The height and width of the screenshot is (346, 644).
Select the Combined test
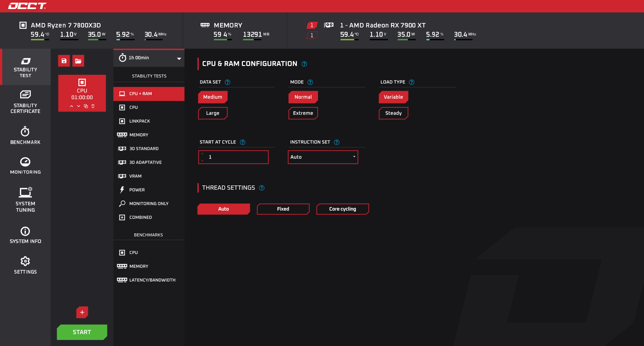(x=149, y=218)
